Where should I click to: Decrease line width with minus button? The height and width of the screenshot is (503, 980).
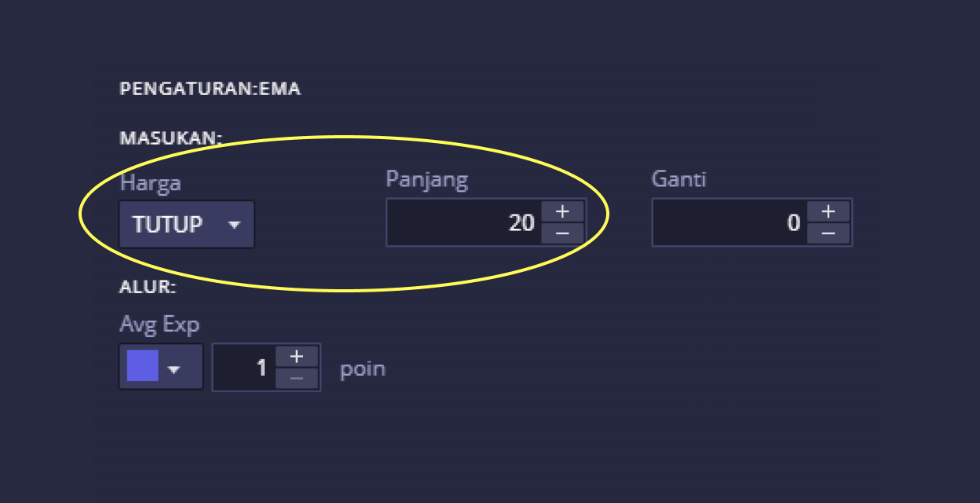click(x=296, y=378)
